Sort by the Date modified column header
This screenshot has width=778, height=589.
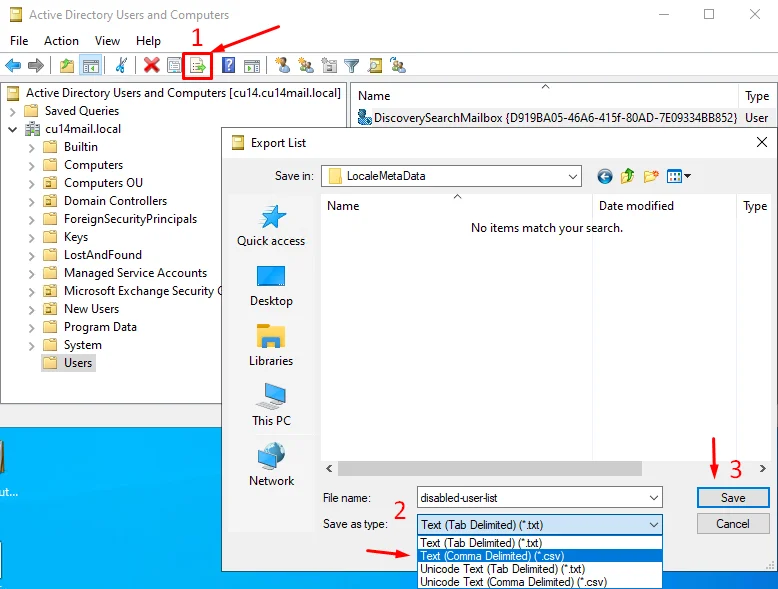tap(664, 205)
